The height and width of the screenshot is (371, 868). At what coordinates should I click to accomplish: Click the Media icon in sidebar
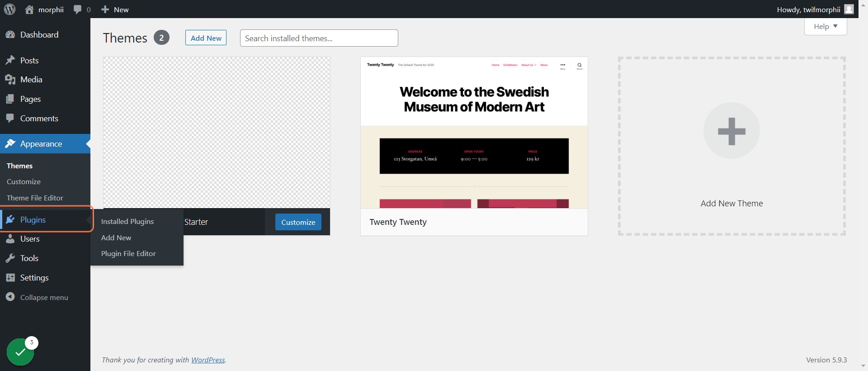coord(10,80)
